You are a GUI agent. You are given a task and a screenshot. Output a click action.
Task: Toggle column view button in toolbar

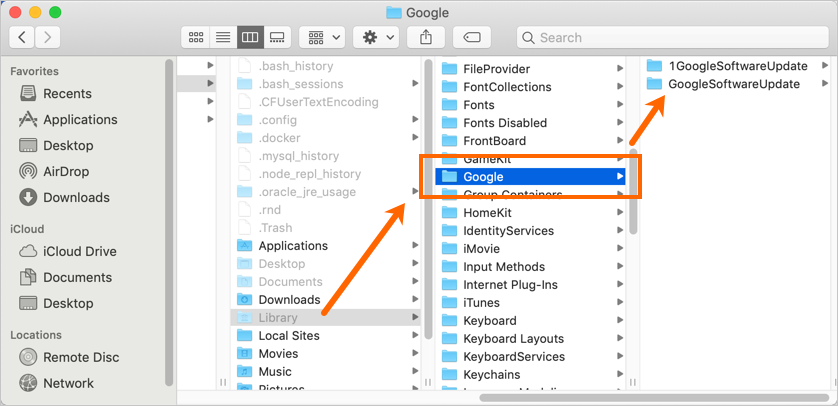tap(250, 37)
